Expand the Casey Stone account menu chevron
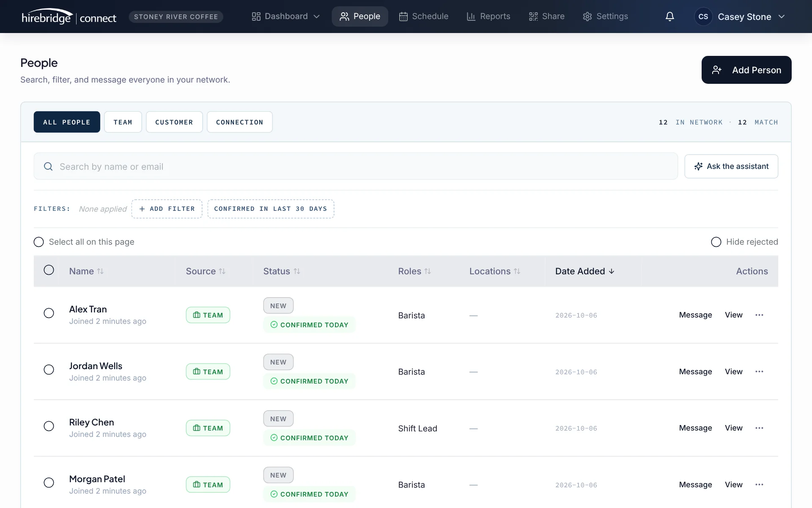The width and height of the screenshot is (812, 508). [x=782, y=17]
